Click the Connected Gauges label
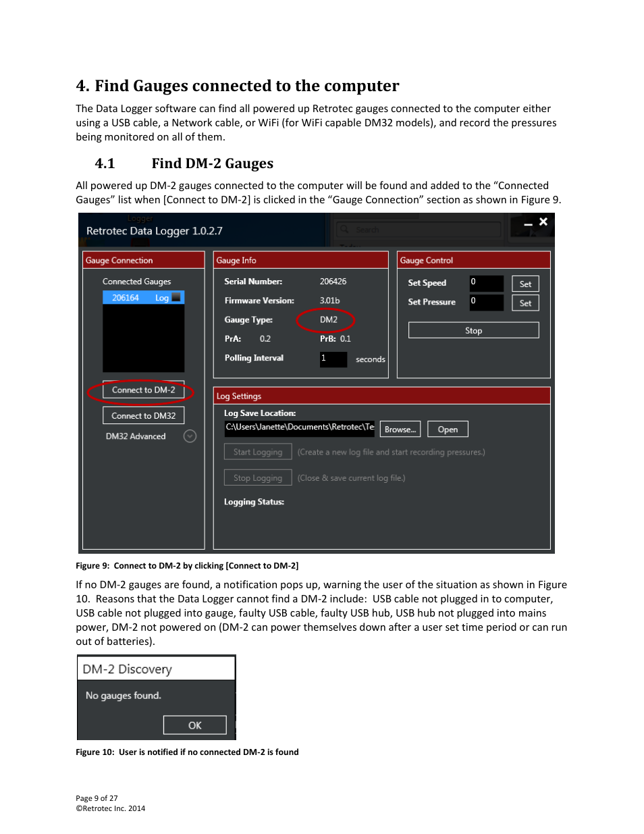644x834 pixels. [136, 281]
